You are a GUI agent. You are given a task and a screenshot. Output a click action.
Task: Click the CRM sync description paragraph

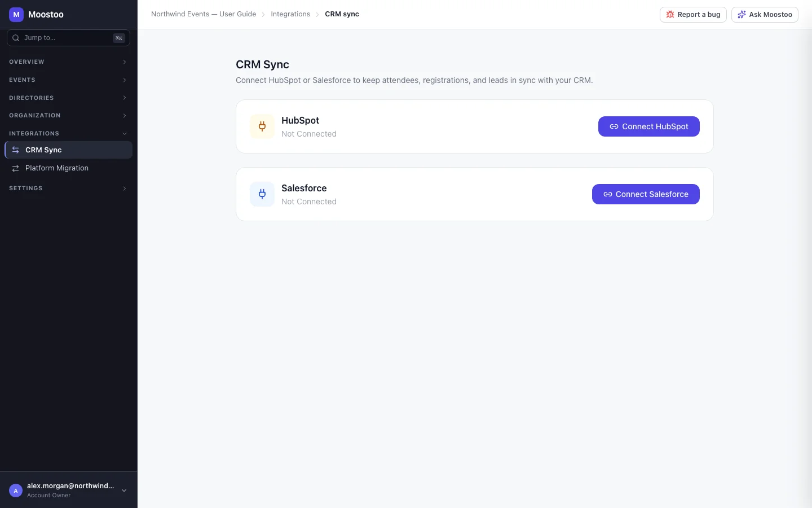click(x=414, y=80)
